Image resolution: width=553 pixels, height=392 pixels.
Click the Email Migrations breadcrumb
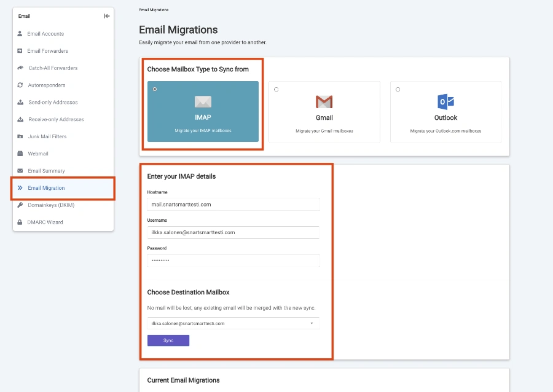click(x=154, y=10)
